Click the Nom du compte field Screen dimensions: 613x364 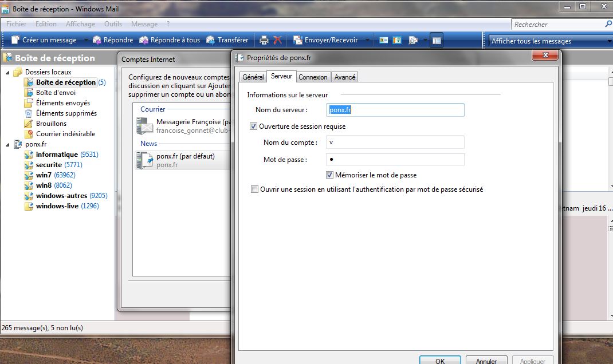(x=395, y=142)
